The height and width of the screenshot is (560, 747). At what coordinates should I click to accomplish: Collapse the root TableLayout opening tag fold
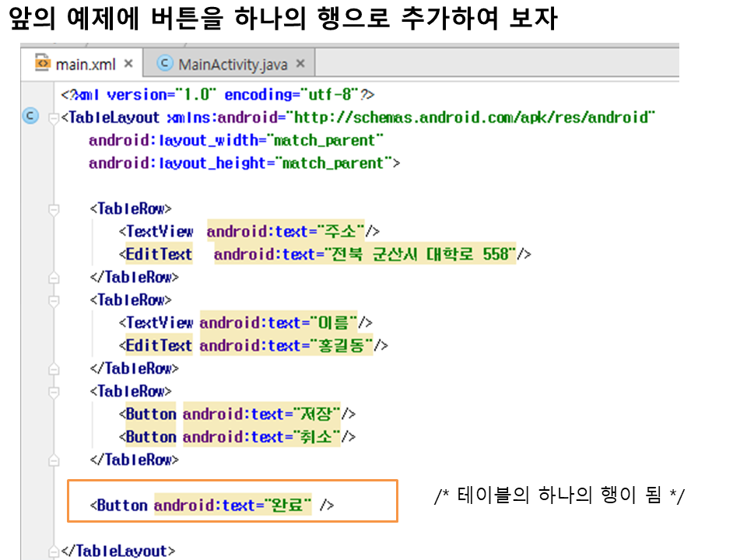[54, 118]
